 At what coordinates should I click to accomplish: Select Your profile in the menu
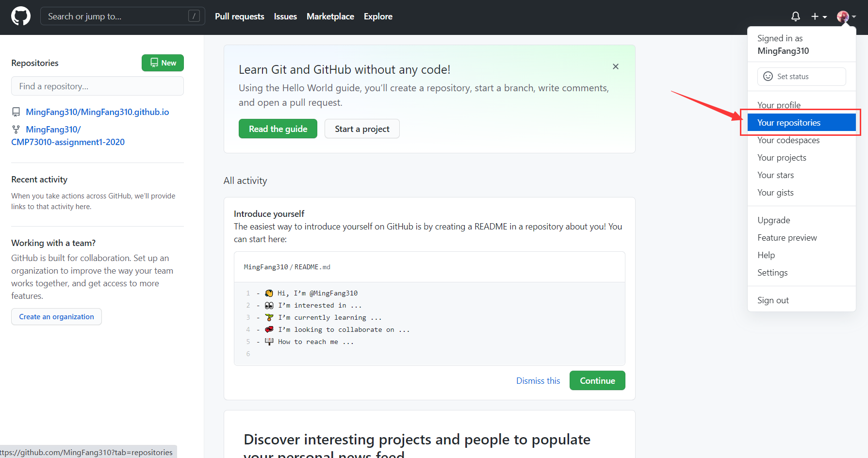point(802,105)
